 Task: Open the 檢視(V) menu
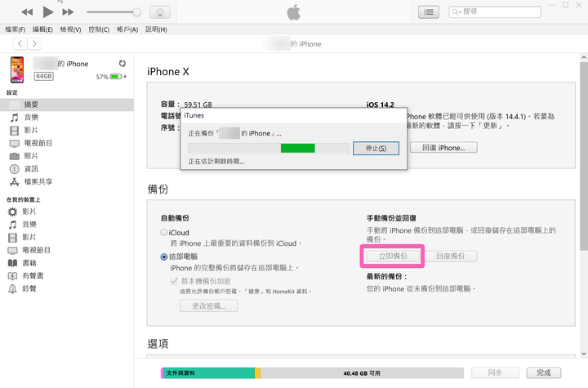click(x=70, y=29)
